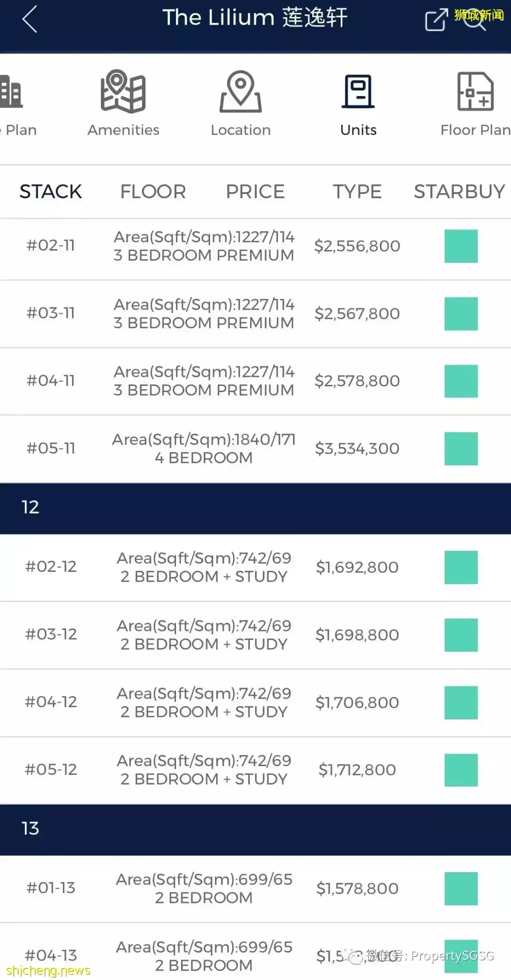This screenshot has height=980, width=511.
Task: Open the Amenities map icon
Action: pyautogui.click(x=123, y=92)
